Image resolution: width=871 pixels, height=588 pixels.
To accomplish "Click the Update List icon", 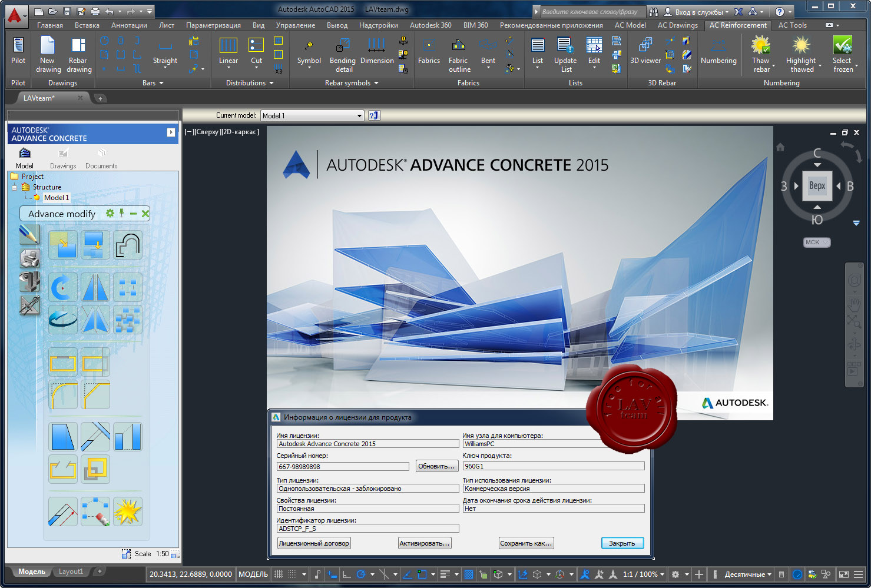I will pyautogui.click(x=565, y=46).
